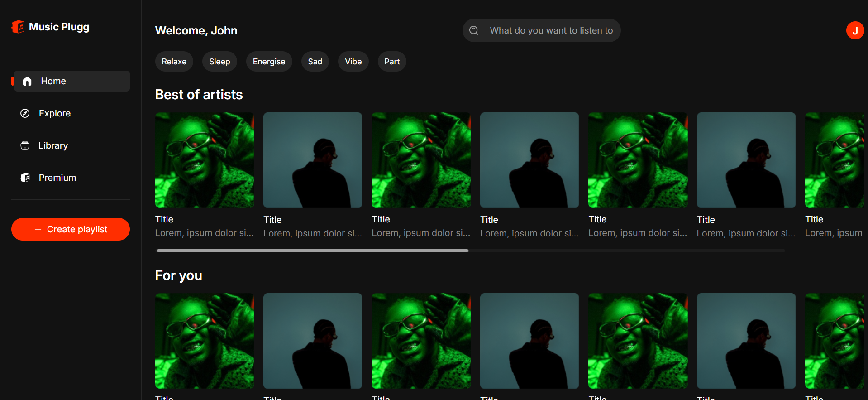Click the plus icon in Create playlist
Image resolution: width=868 pixels, height=400 pixels.
[38, 229]
